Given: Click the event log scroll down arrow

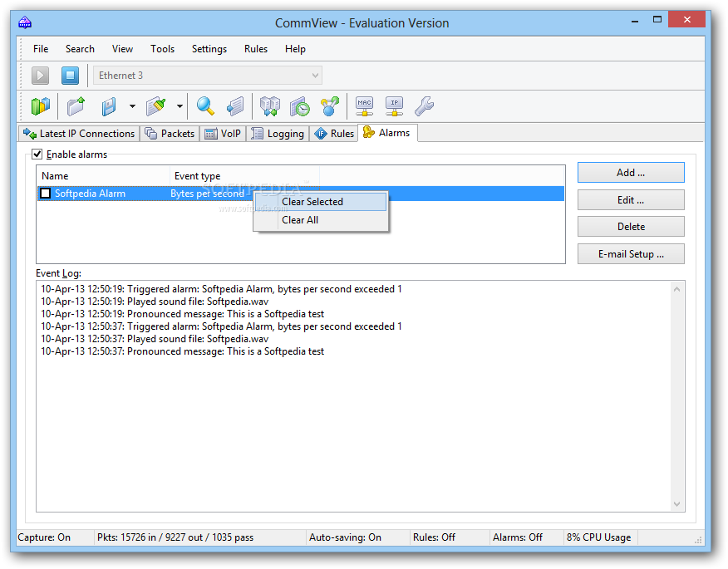Looking at the screenshot, I should pos(677,504).
